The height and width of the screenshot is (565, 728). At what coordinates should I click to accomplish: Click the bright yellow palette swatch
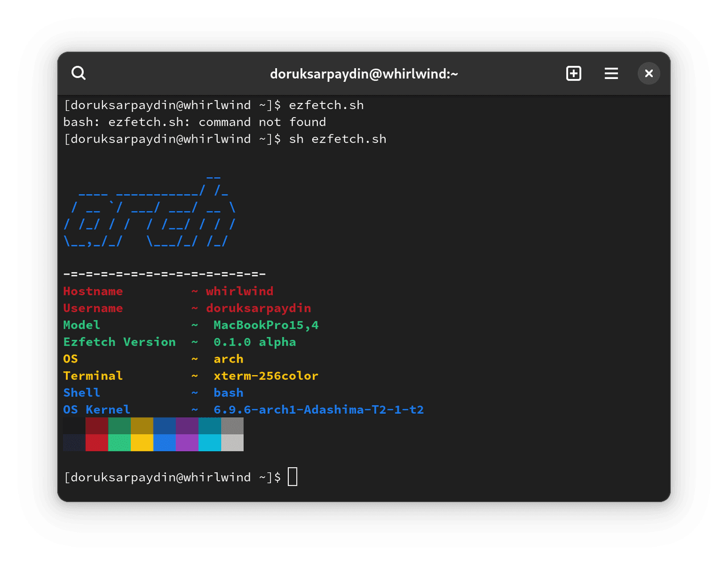point(142,443)
